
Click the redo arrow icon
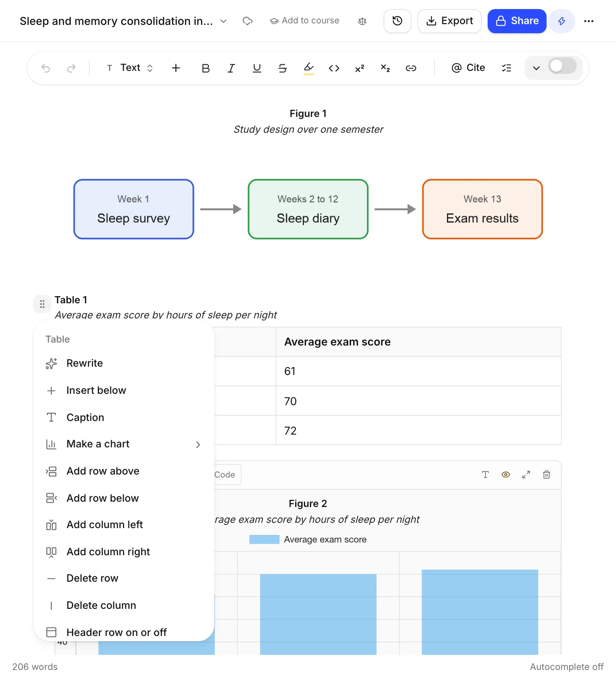(71, 68)
